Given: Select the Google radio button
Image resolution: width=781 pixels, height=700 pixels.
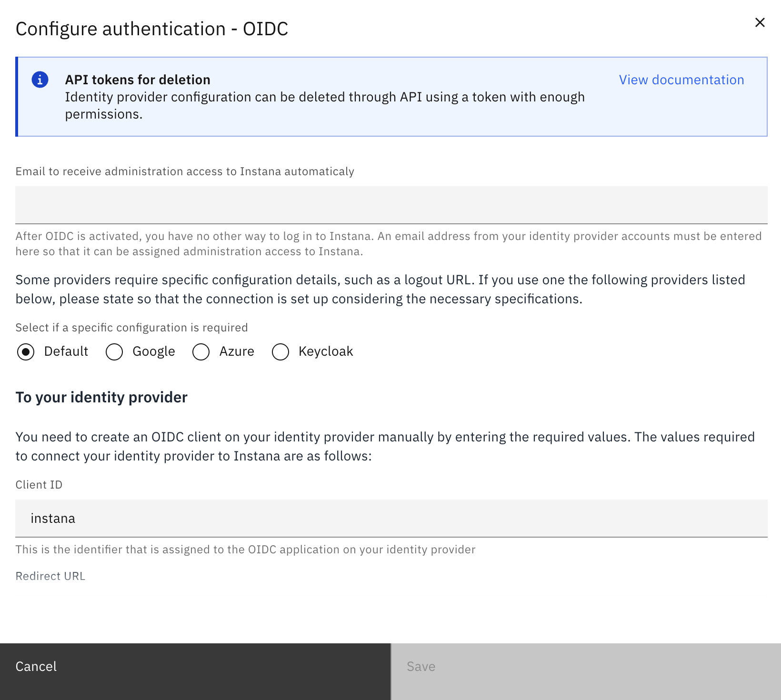Looking at the screenshot, I should 114,352.
